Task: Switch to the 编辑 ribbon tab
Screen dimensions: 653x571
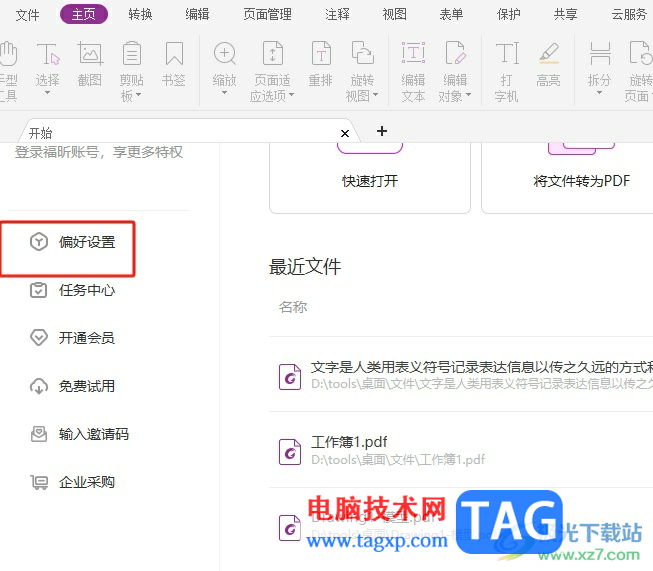Action: (x=197, y=15)
